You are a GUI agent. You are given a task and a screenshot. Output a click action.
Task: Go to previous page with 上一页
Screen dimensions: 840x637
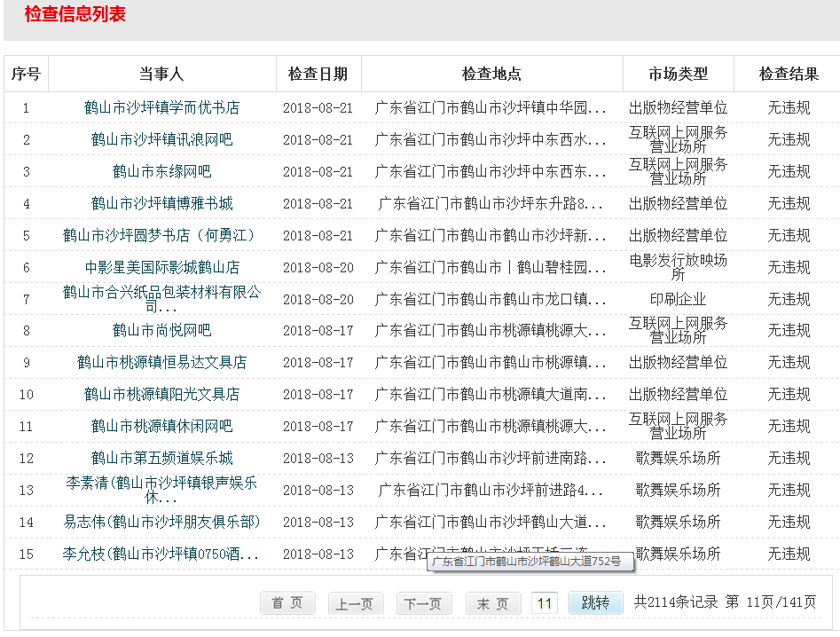354,603
